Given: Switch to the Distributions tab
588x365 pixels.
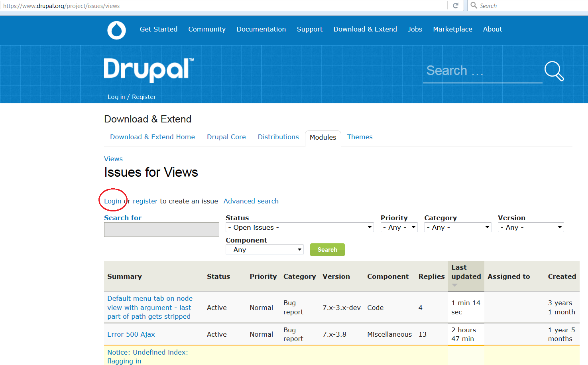Looking at the screenshot, I should point(278,137).
